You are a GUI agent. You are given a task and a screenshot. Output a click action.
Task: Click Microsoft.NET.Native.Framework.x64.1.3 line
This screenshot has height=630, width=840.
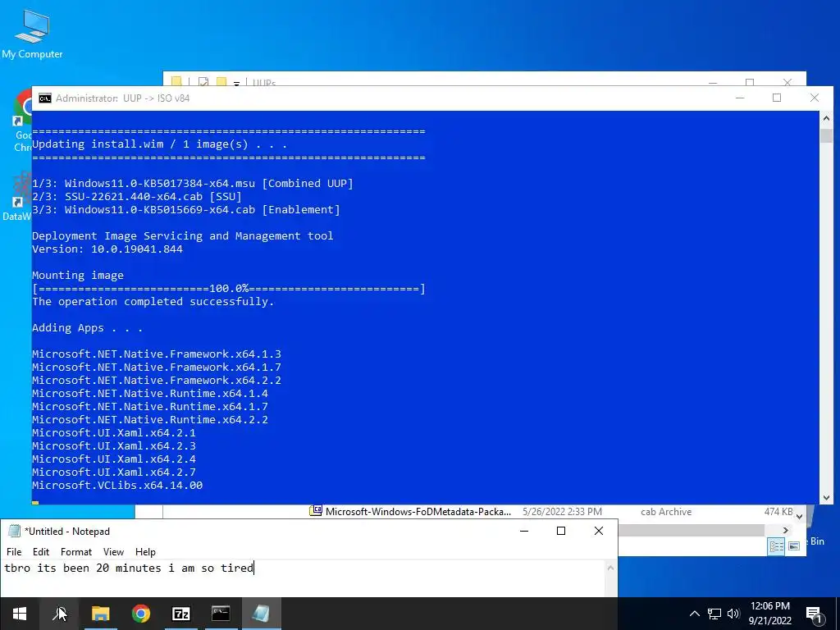[x=157, y=354]
